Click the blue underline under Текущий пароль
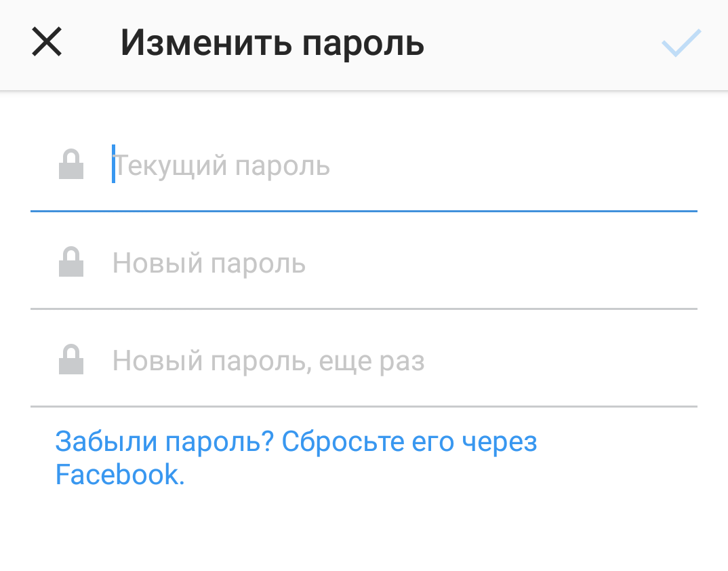Screen dimensions: 728x571 click(363, 211)
